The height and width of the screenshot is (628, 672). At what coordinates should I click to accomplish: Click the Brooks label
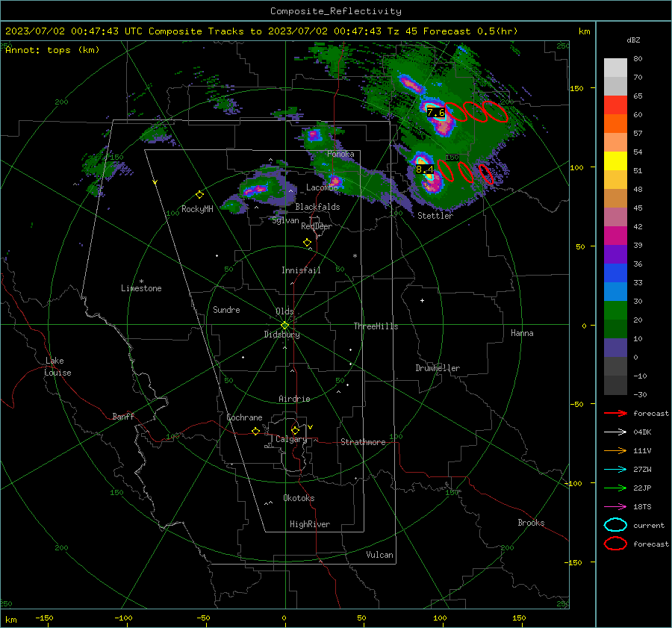tap(531, 523)
